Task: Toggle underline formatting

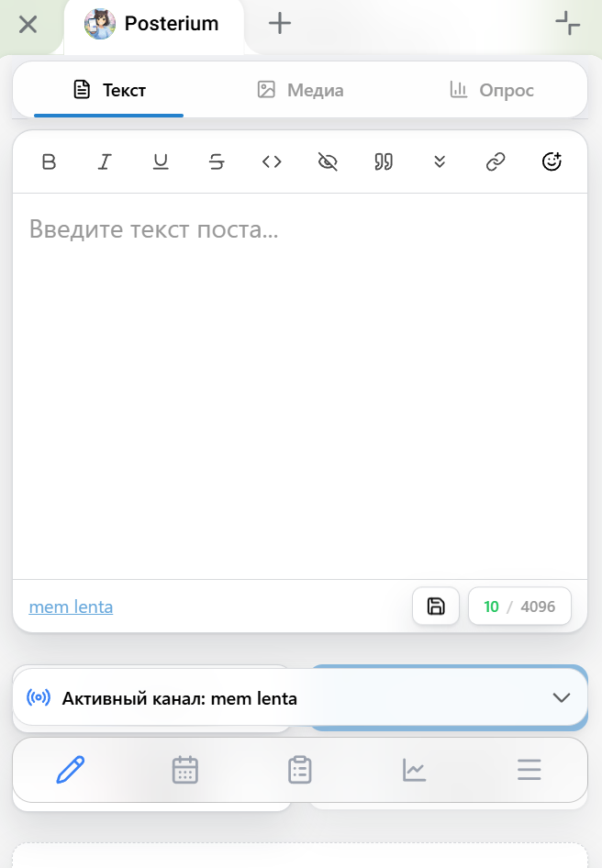Action: 161,161
